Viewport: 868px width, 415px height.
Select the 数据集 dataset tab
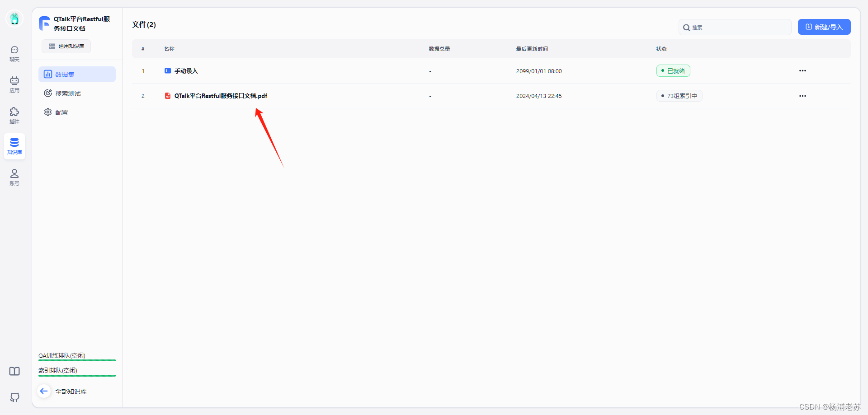point(77,75)
